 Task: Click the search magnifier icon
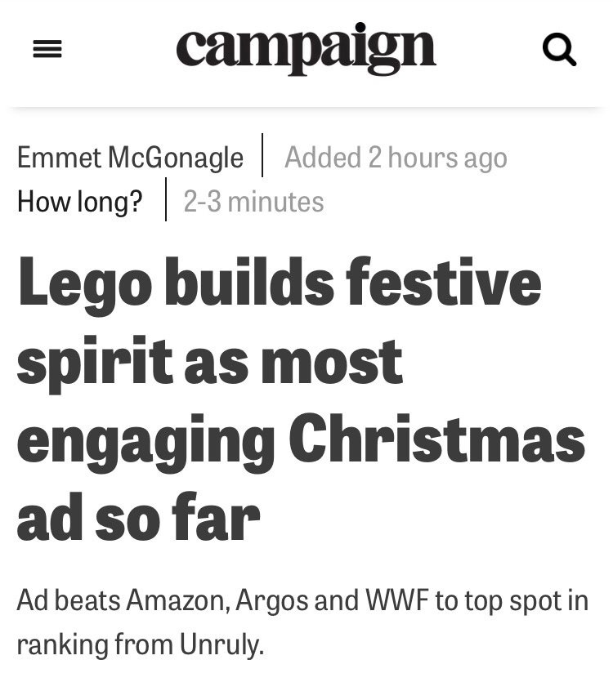(x=559, y=51)
